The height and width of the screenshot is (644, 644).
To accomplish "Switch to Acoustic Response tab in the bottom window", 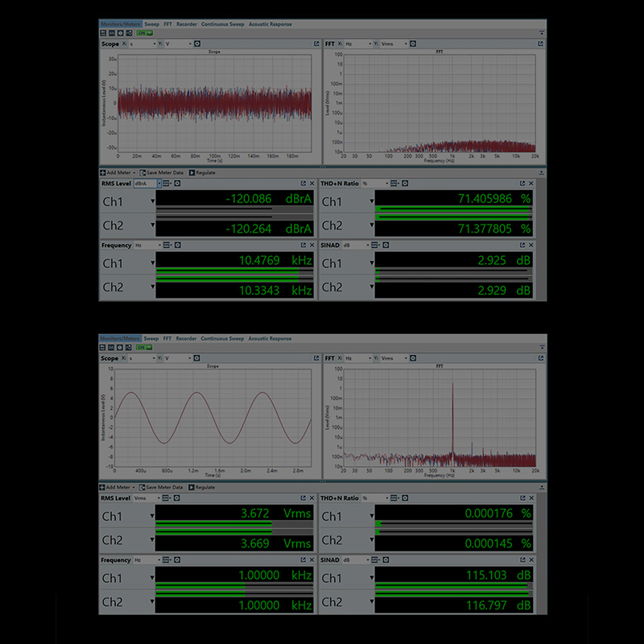I will coord(270,339).
